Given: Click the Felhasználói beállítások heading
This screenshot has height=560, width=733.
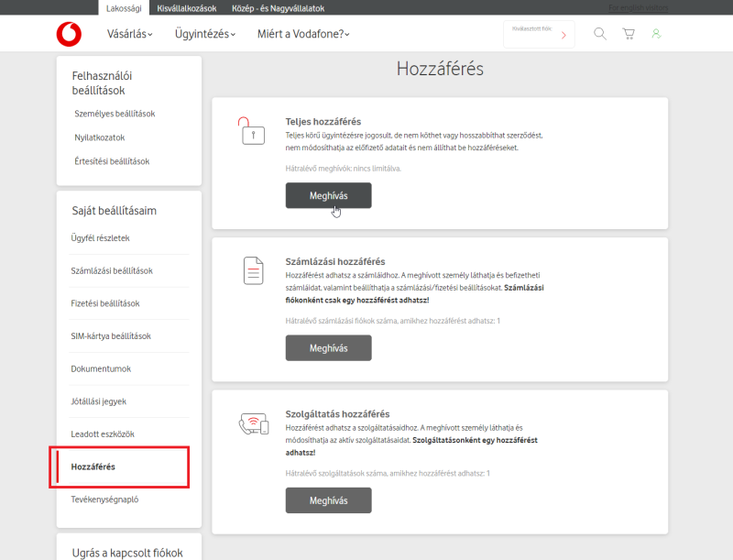Looking at the screenshot, I should coord(102,82).
